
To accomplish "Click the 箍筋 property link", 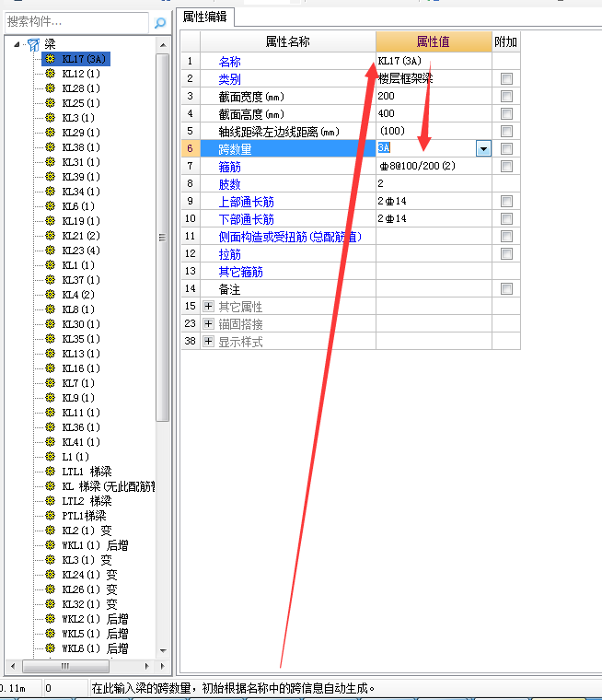I will pyautogui.click(x=230, y=167).
